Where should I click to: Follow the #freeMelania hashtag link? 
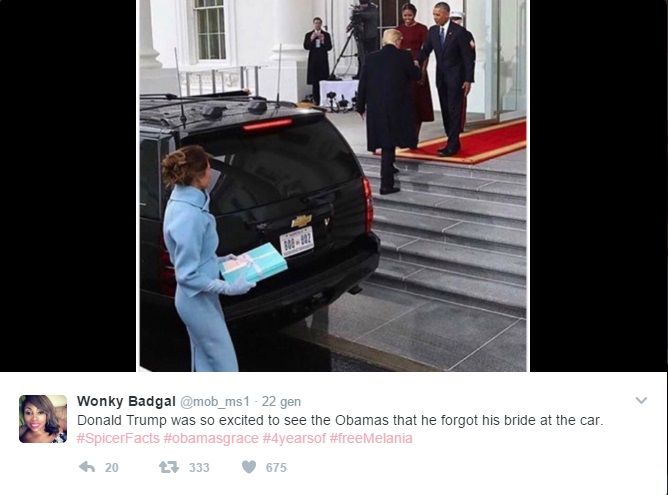pos(371,438)
